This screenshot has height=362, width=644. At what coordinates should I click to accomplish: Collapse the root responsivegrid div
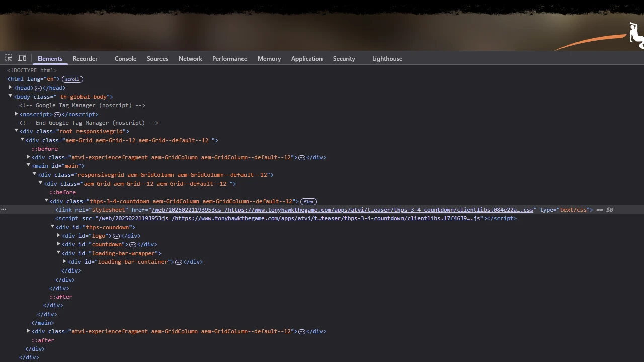coord(16,131)
